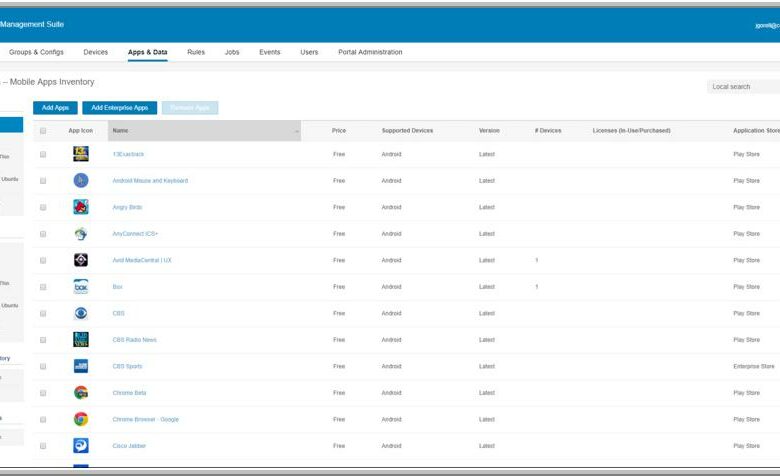Check the Chrome Beta row checkbox
This screenshot has height=476, width=780.
(43, 393)
